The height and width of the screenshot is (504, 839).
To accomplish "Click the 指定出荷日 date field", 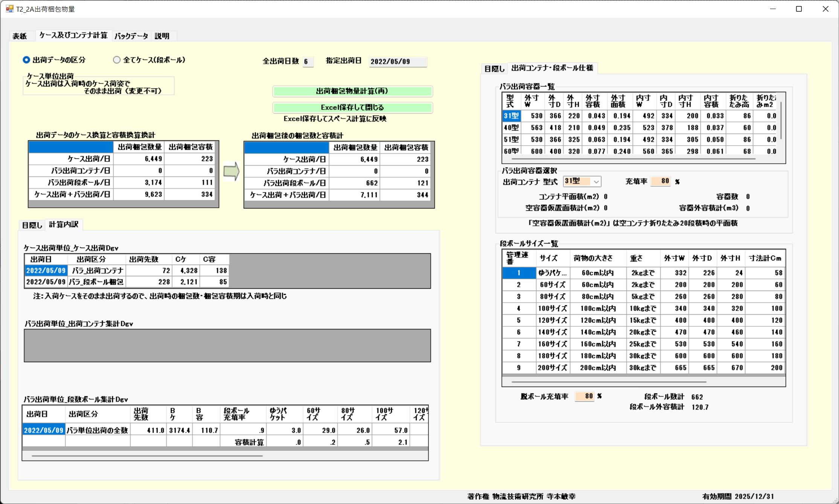I will pos(397,62).
